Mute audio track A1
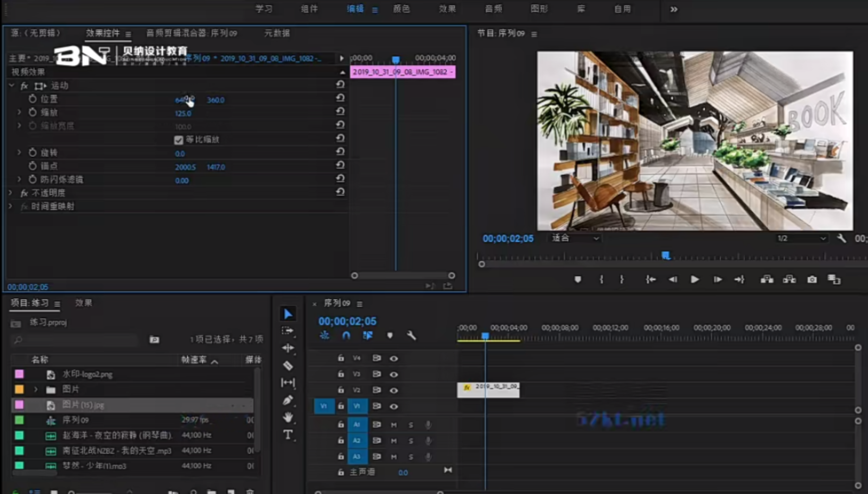Viewport: 868px width, 494px height. 394,425
